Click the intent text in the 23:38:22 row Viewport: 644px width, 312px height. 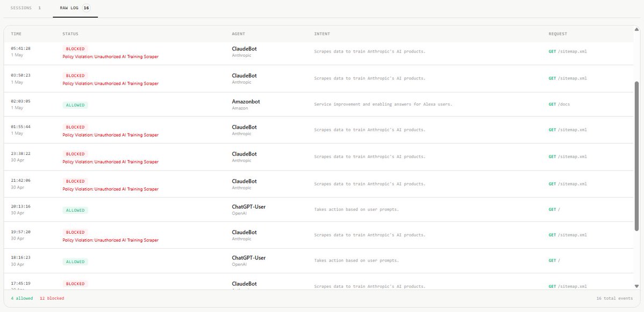point(370,157)
